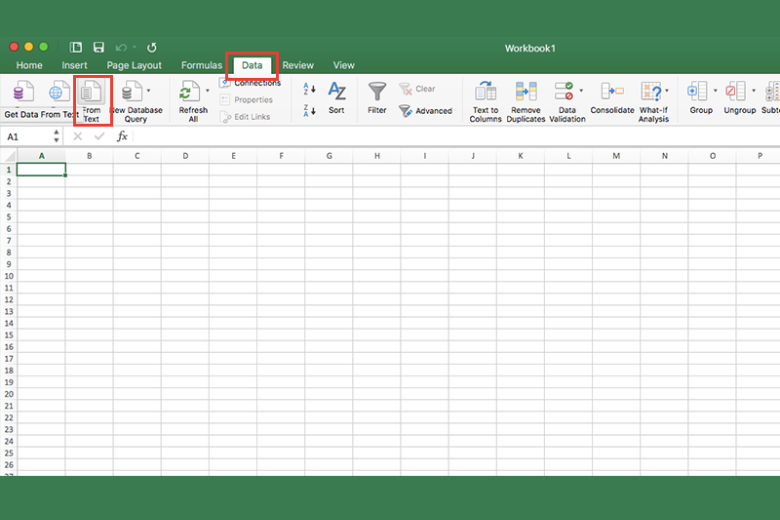Open the Page Layout tab
This screenshot has width=780, height=520.
coord(134,65)
